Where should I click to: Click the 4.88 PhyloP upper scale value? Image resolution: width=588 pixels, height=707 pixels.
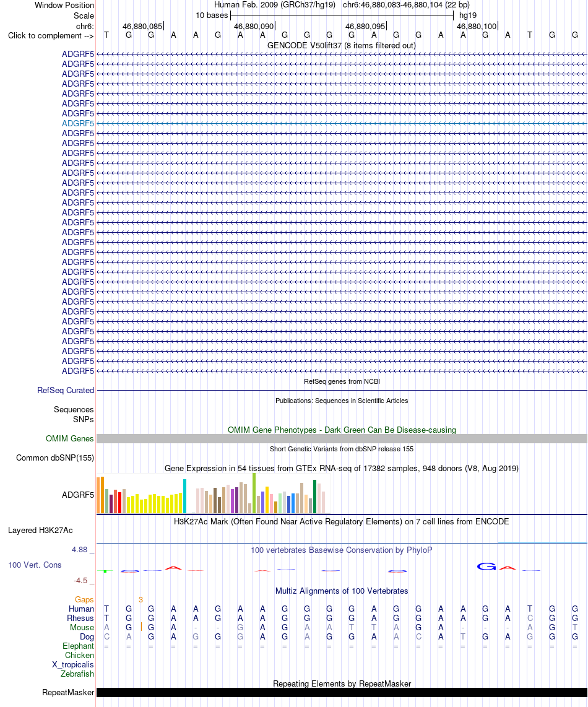[79, 550]
